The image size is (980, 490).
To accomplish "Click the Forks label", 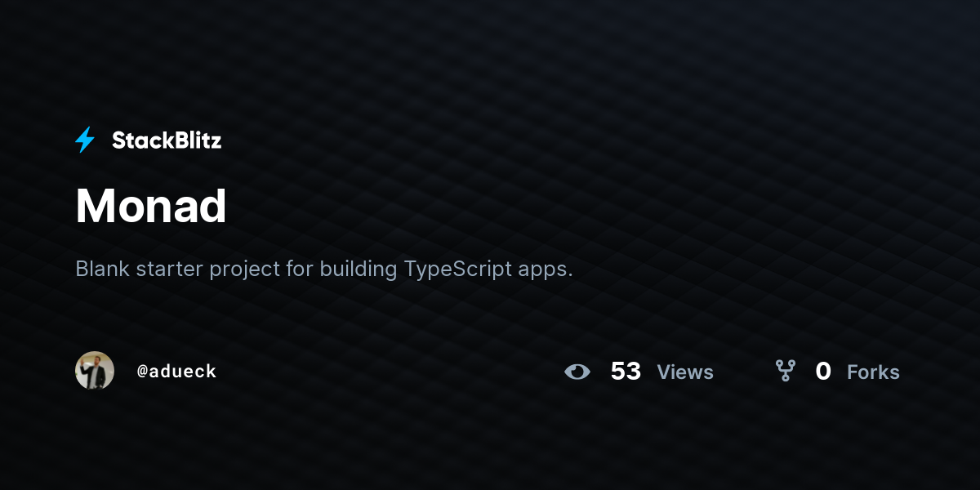I will pos(873,372).
